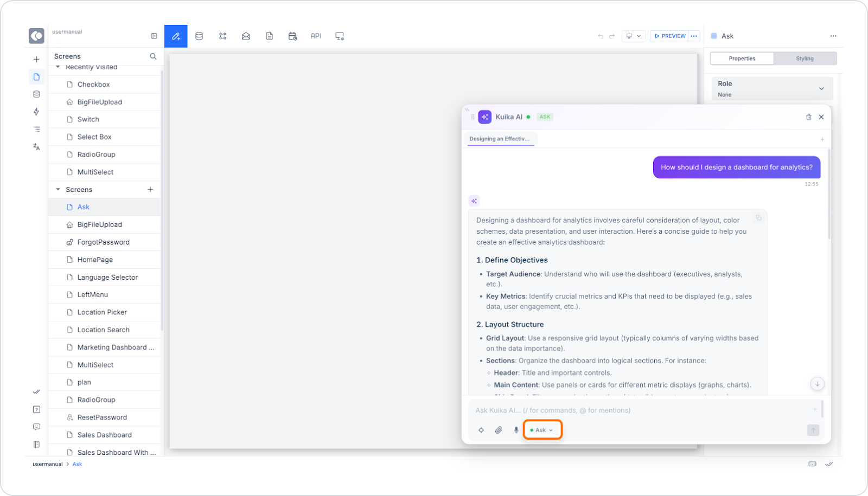Open the database icon in left sidebar
The image size is (868, 496).
(36, 94)
